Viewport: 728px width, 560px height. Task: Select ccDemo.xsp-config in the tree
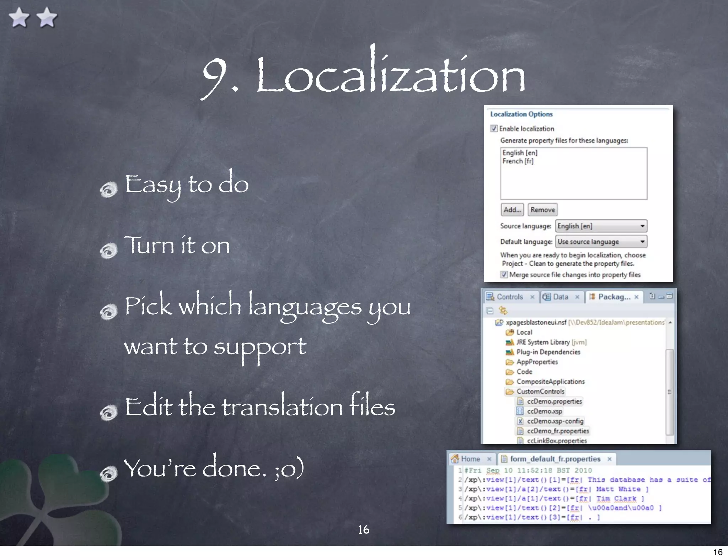click(x=555, y=421)
